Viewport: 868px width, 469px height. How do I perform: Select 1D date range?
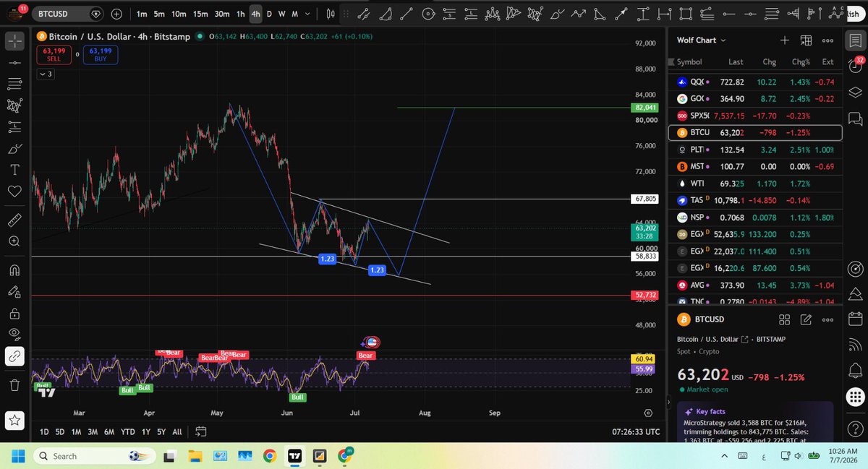click(44, 431)
